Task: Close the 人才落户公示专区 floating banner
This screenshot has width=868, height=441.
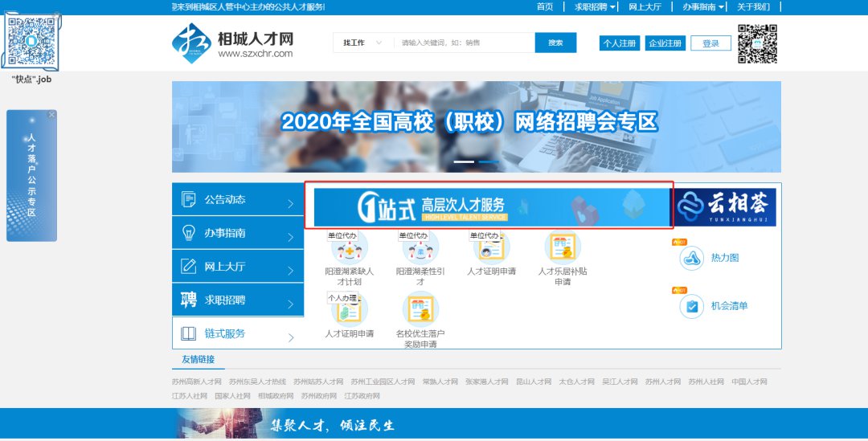Action: tap(51, 115)
